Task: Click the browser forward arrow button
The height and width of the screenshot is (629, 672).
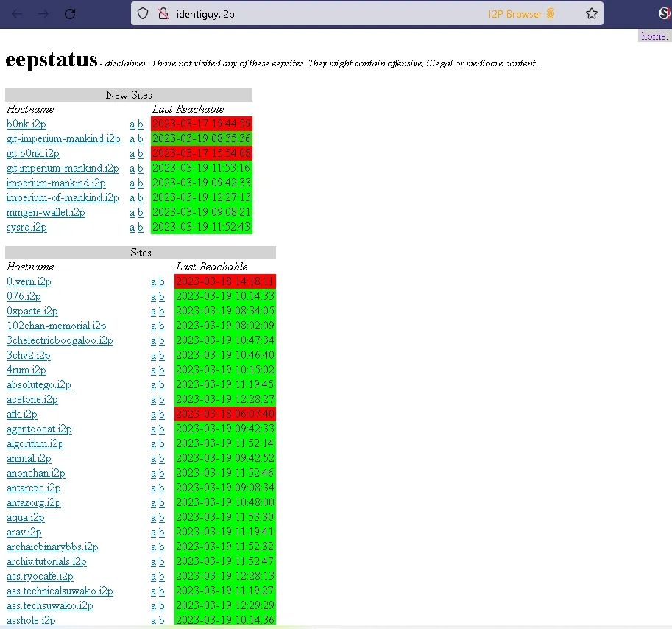Action: tap(43, 14)
